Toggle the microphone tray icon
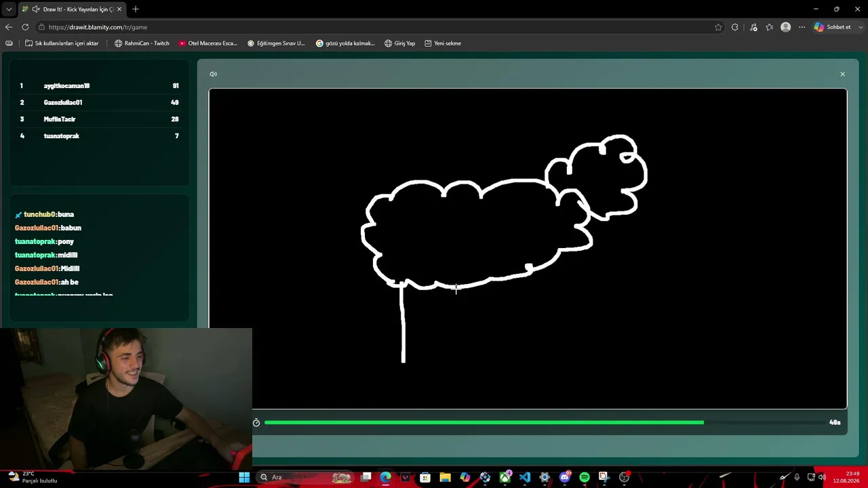 click(x=797, y=477)
